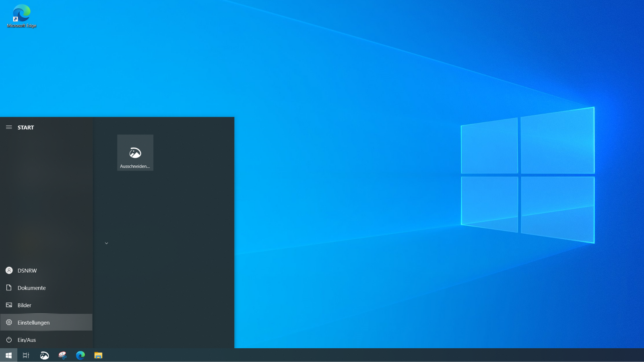Expand the tile group chevron arrow

coord(106,243)
